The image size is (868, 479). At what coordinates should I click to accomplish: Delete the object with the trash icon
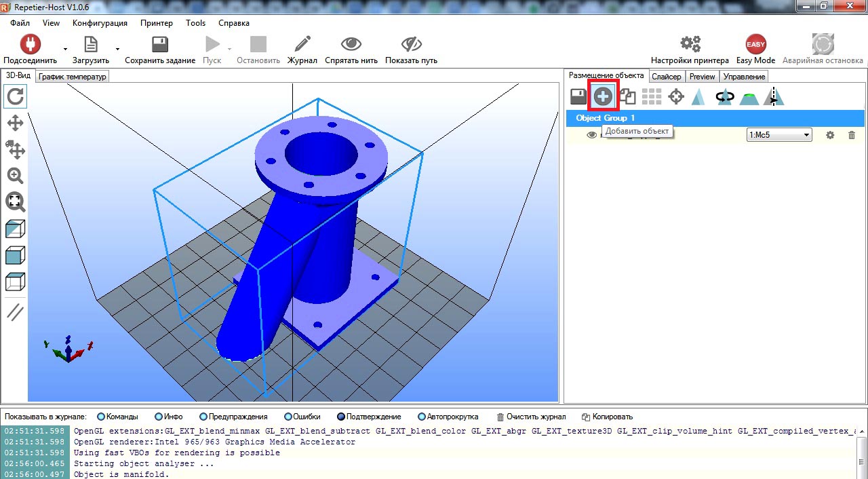pos(852,135)
